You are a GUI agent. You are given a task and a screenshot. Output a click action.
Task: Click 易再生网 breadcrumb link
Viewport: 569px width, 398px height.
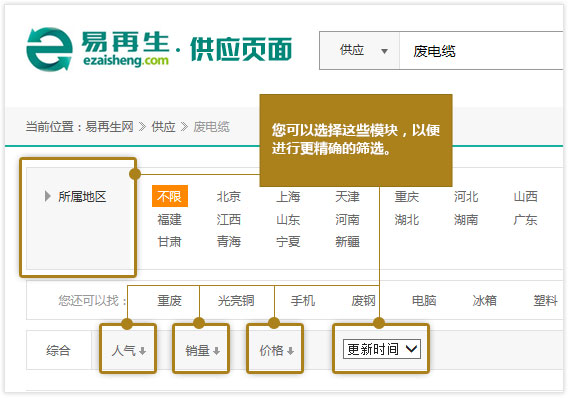[x=109, y=127]
